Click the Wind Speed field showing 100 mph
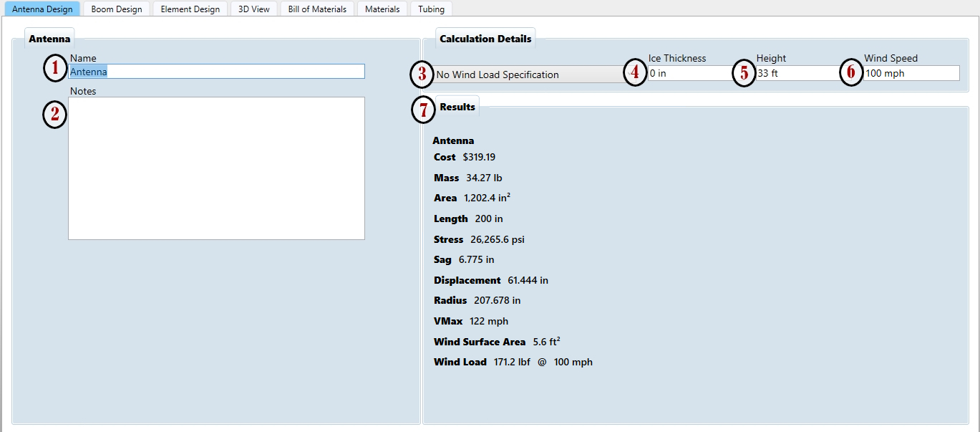This screenshot has height=432, width=980. click(909, 73)
